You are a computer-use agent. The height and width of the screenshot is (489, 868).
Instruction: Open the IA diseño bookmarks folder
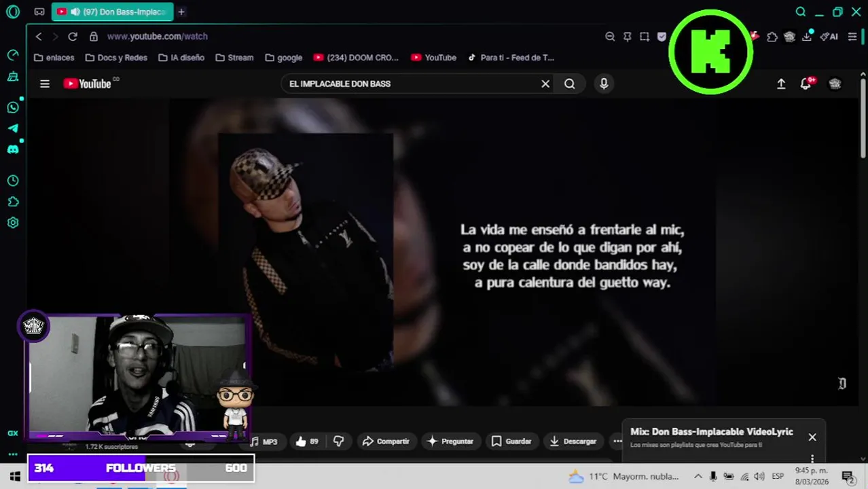tap(181, 58)
